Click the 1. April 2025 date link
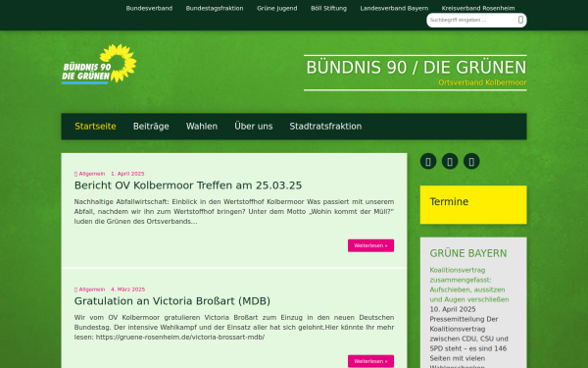This screenshot has width=588, height=368. tap(127, 174)
